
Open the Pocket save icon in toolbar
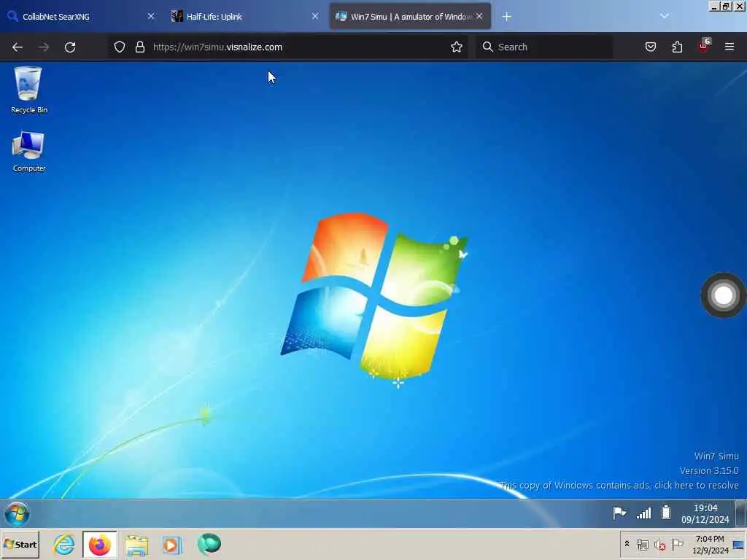click(650, 47)
